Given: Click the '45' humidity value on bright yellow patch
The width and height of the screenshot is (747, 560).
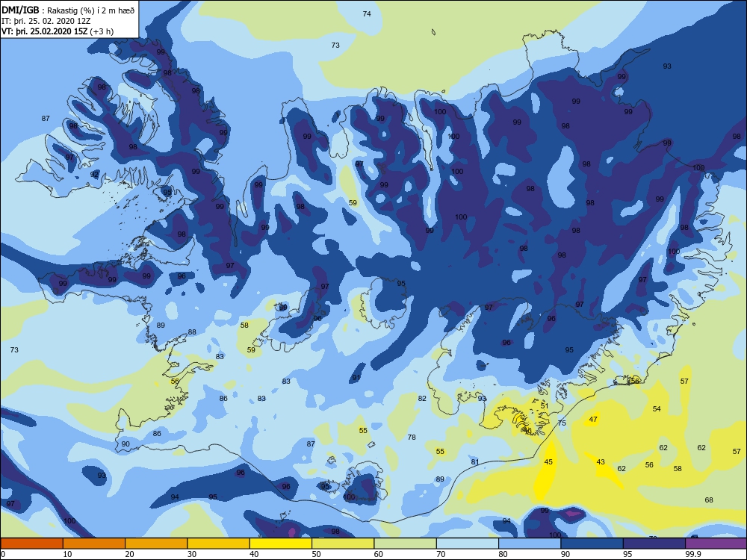Looking at the screenshot, I should [548, 462].
